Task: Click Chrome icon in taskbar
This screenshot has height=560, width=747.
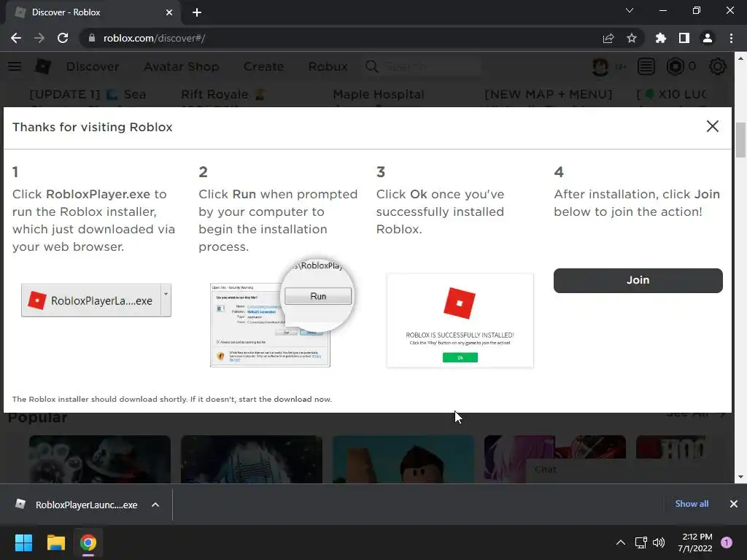Action: 88,542
